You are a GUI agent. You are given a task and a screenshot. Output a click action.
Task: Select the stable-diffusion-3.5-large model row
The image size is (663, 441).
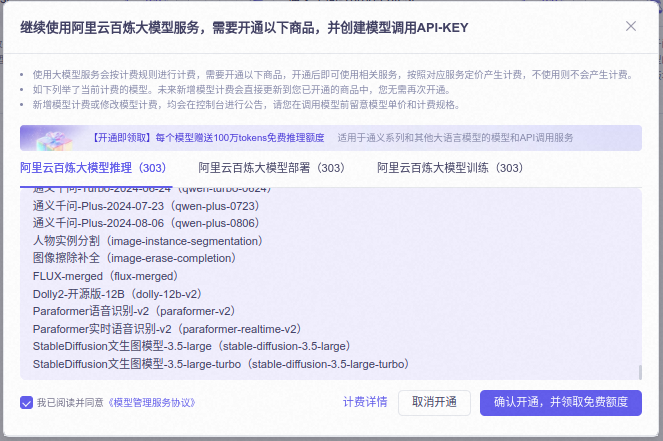point(192,346)
